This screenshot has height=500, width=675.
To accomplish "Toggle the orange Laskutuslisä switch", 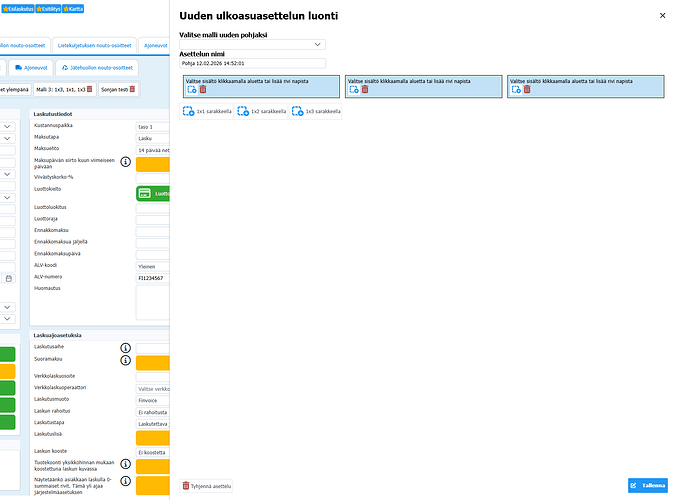I will click(152, 437).
